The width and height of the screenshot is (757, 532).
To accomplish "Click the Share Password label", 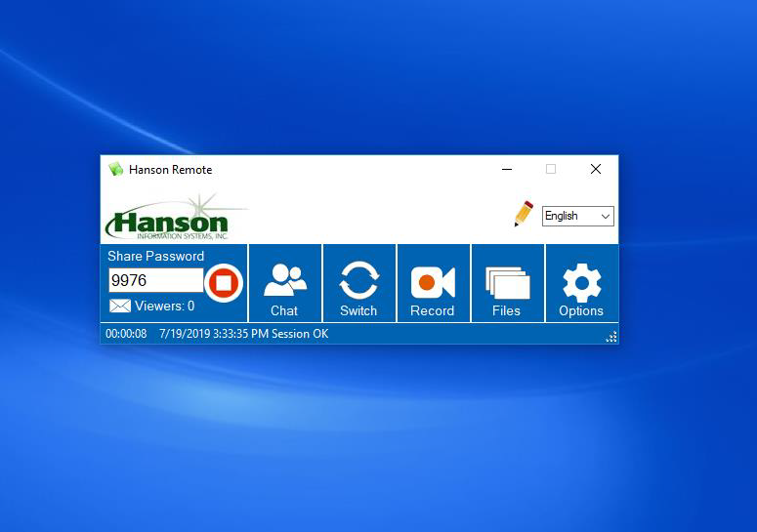I will [x=155, y=256].
